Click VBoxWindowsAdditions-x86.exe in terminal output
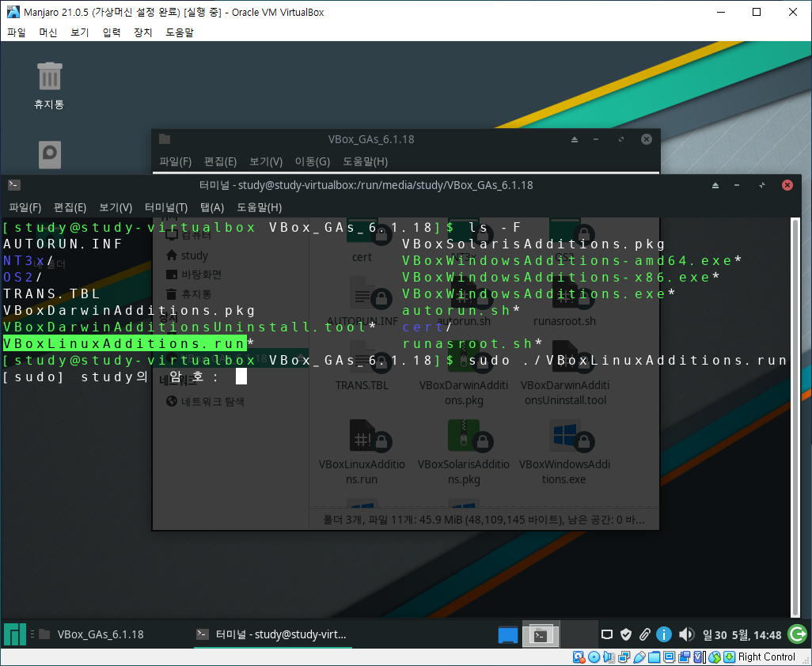Screen dimensions: 812x666 (556, 277)
